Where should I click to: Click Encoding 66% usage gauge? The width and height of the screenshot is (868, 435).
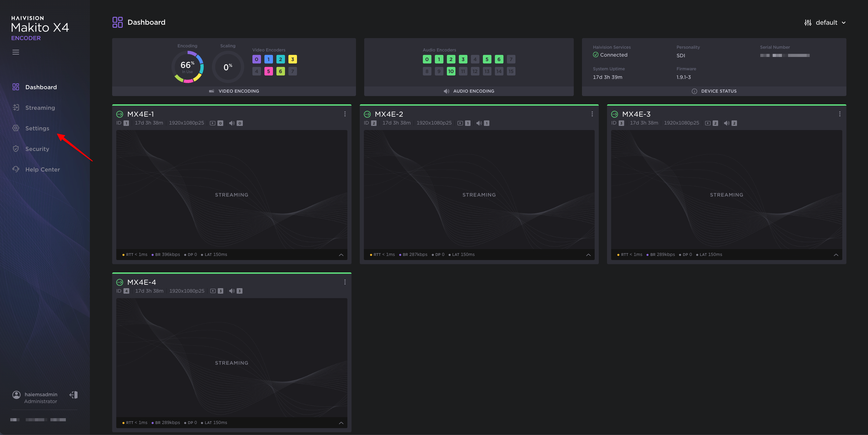coord(188,67)
